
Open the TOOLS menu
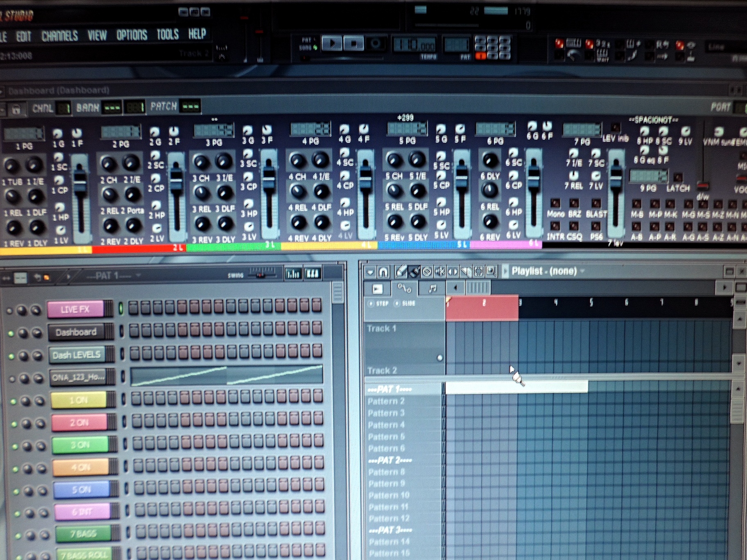(168, 35)
